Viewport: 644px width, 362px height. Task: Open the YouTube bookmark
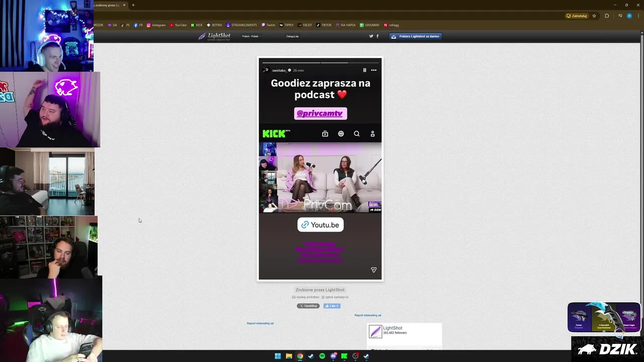point(178,25)
